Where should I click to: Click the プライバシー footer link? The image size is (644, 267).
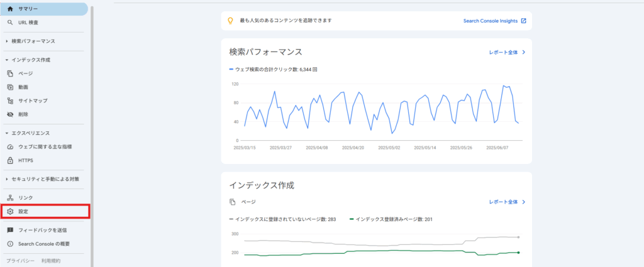[18, 260]
